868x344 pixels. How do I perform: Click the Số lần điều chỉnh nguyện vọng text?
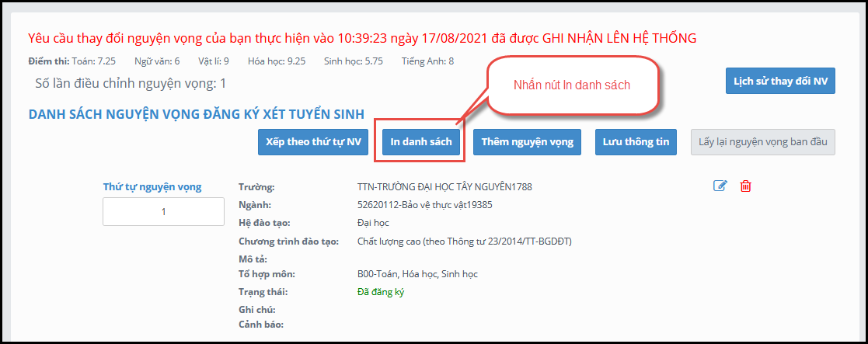(131, 82)
